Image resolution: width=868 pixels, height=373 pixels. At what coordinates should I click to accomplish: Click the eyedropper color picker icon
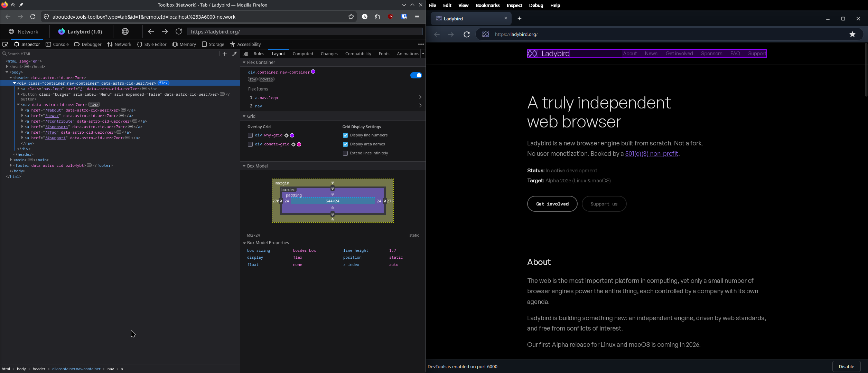click(234, 54)
